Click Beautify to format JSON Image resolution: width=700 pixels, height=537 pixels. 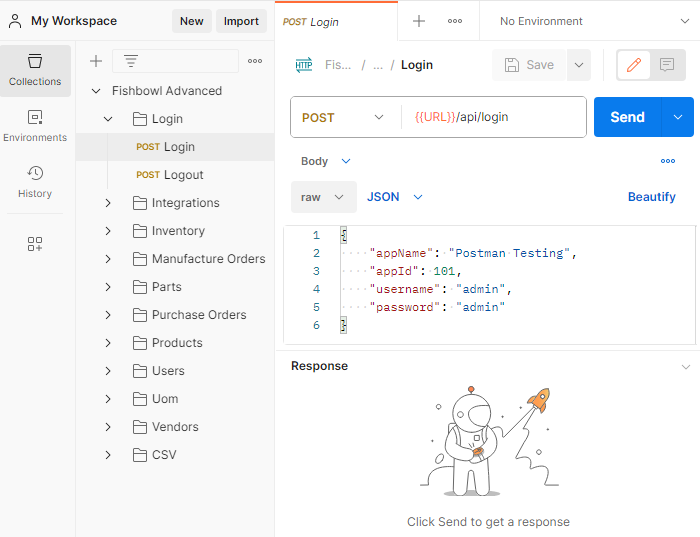[651, 197]
